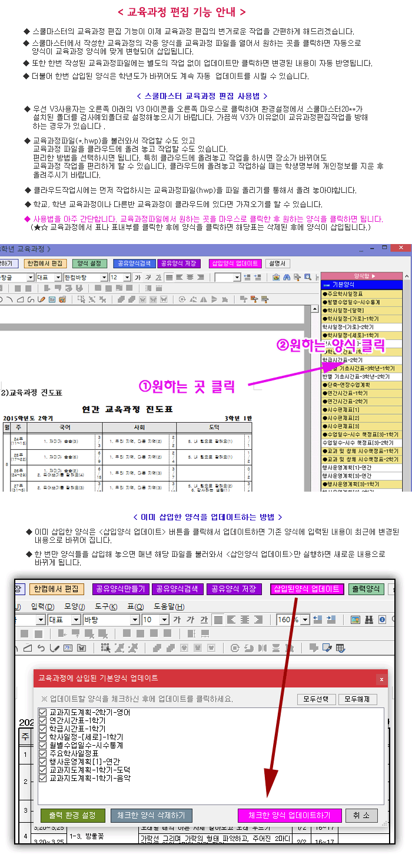This screenshot has height=868, width=412.
Task: Click Bold beside the font size 10 box
Action: click(177, 620)
